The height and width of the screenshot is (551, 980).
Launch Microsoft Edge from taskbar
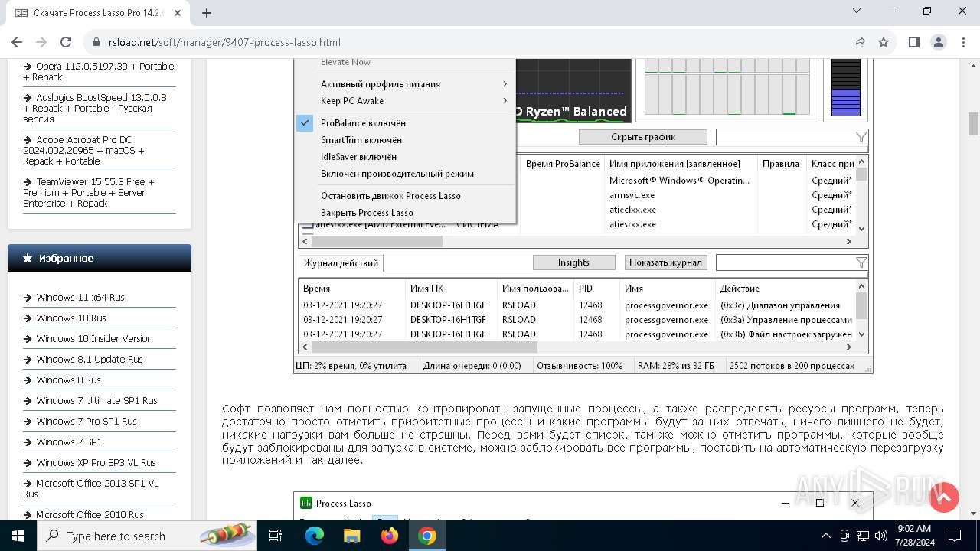(315, 536)
